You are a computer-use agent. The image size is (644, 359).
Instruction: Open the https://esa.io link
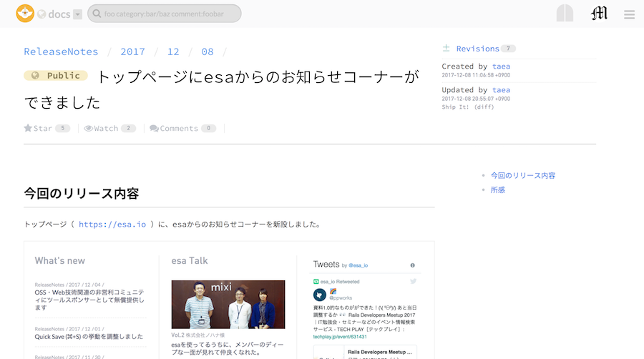[x=112, y=224]
